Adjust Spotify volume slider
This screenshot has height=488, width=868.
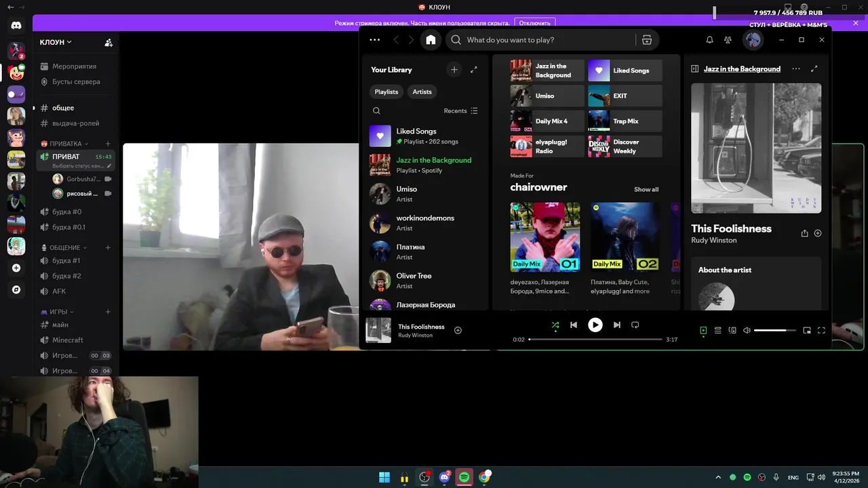(x=775, y=331)
